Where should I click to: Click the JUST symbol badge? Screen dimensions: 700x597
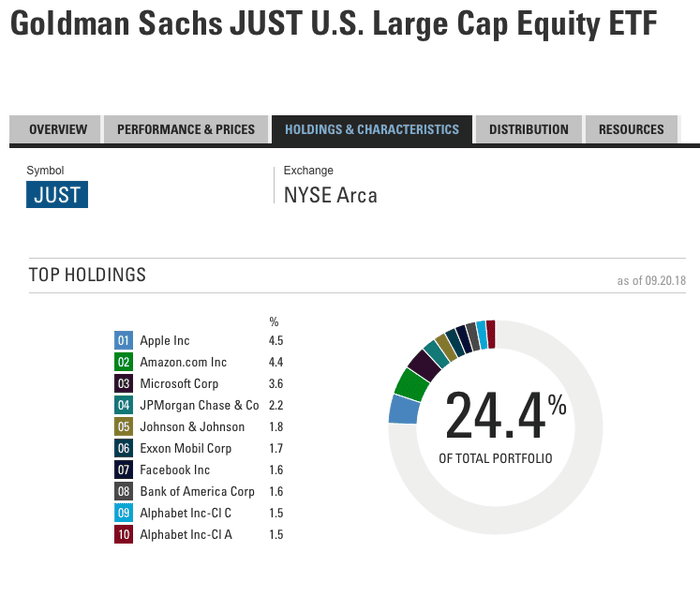57,194
